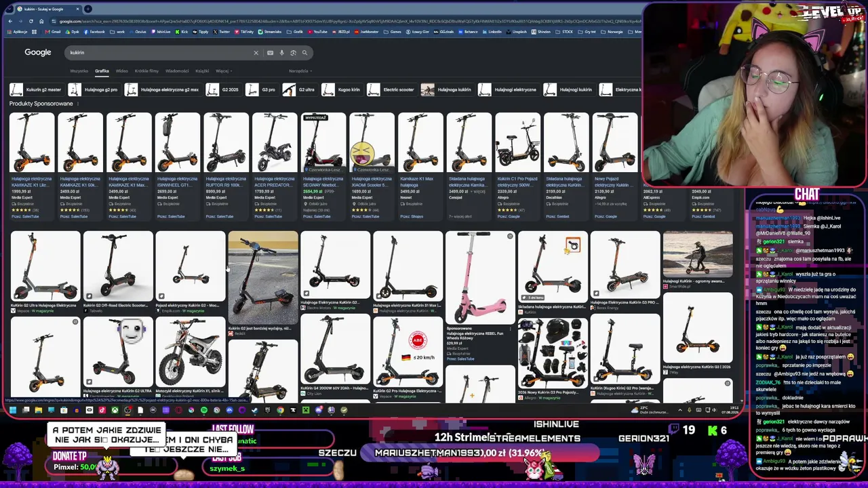Viewport: 868px width, 488px height.
Task: Clear the Google search box text
Action: [x=256, y=52]
